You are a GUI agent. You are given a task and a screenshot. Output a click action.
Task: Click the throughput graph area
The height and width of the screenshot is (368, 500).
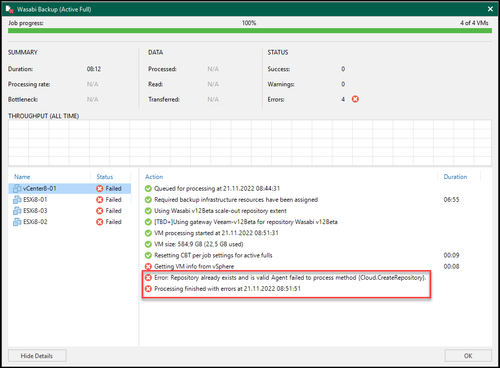click(x=250, y=143)
